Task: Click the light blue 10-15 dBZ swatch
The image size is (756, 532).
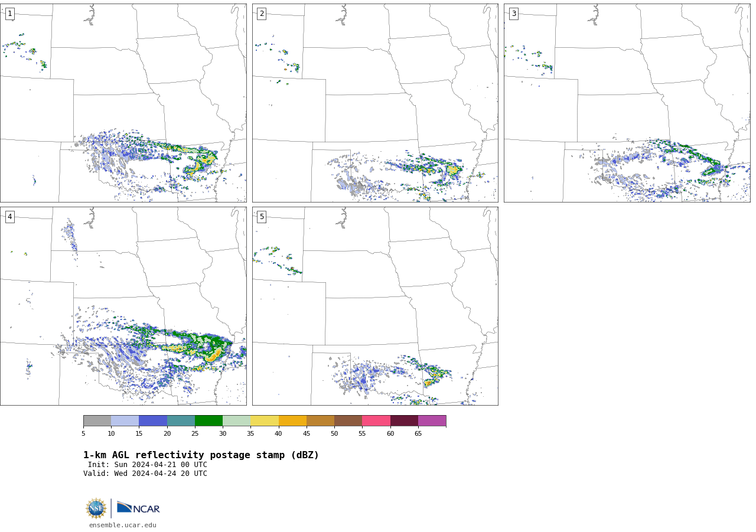Action: (x=125, y=421)
